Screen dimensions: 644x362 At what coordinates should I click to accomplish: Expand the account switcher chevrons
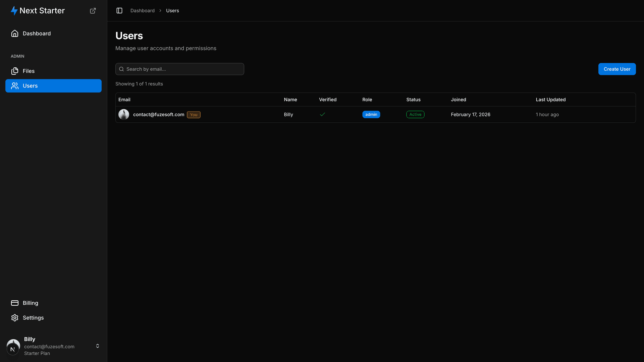98,346
